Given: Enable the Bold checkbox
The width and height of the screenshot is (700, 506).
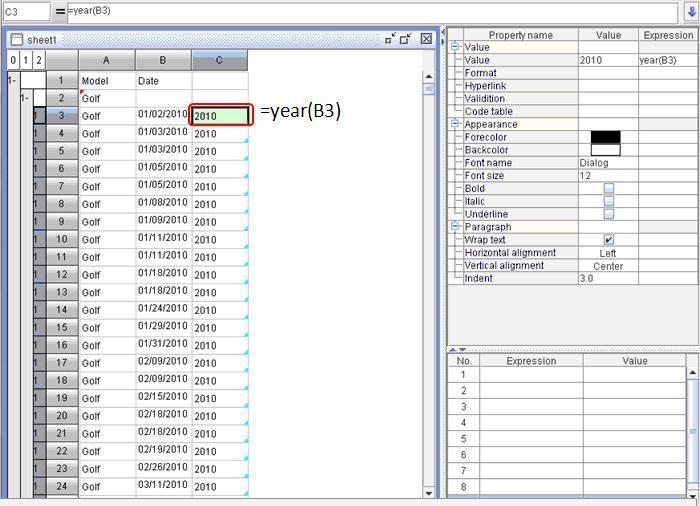Looking at the screenshot, I should (608, 188).
